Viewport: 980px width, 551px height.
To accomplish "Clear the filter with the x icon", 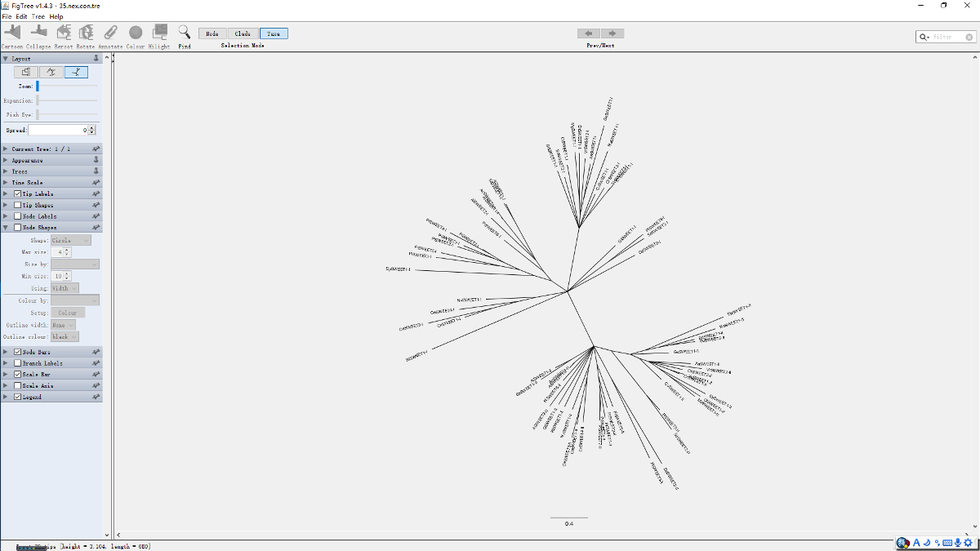I will pos(969,37).
